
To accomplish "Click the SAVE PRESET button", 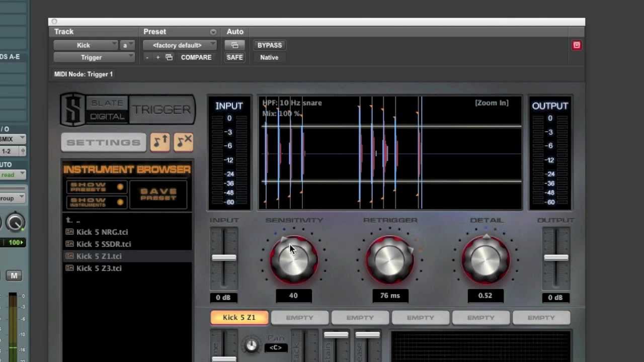I will (158, 195).
